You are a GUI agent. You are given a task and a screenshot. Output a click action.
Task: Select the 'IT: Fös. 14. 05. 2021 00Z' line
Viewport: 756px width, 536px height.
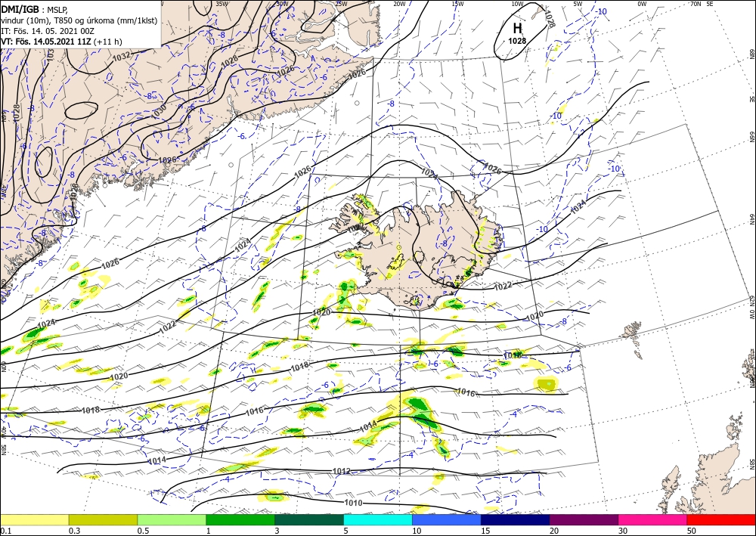tap(48, 31)
